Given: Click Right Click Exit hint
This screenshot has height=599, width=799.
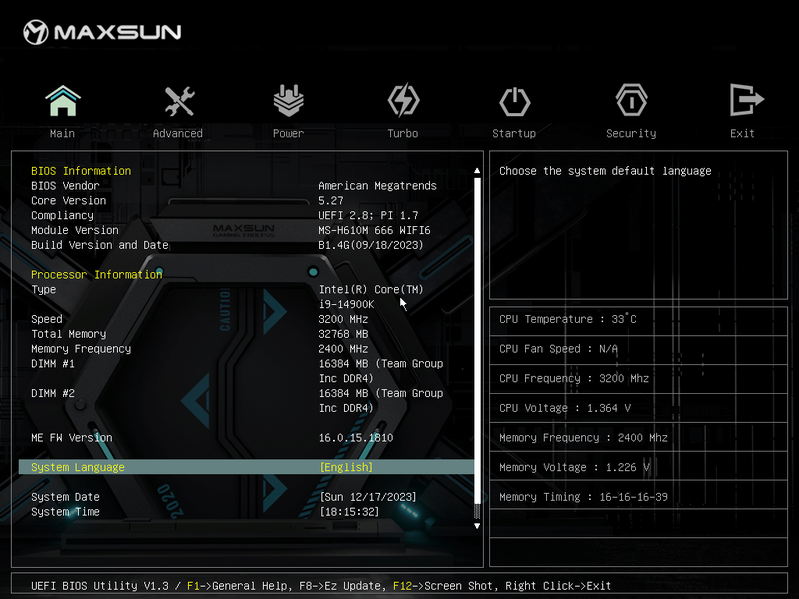Looking at the screenshot, I should click(558, 586).
